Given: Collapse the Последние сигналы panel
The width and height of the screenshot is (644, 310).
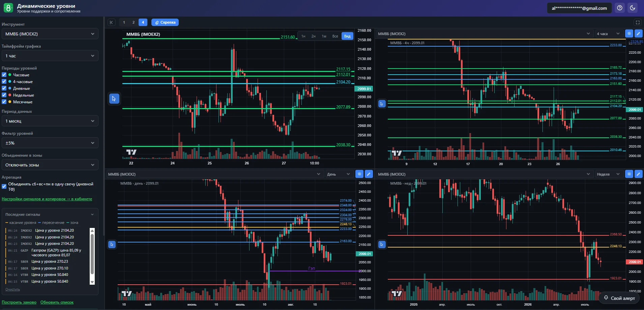Looking at the screenshot, I should [x=92, y=214].
